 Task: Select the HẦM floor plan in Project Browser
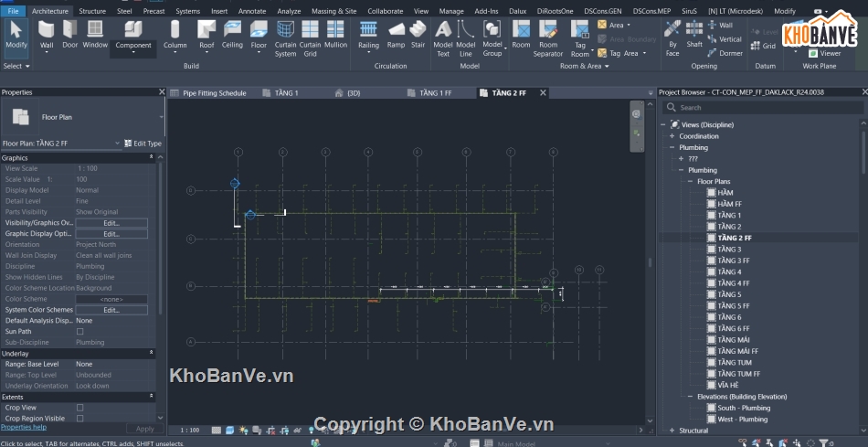coord(725,193)
